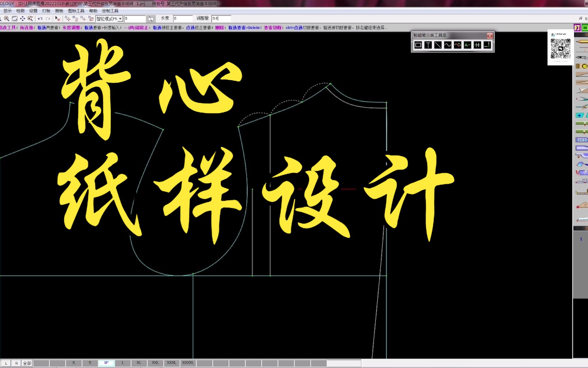Close the 智能笔分类工具条 floating toolbar
Screen dimensions: 588x368
coord(490,35)
